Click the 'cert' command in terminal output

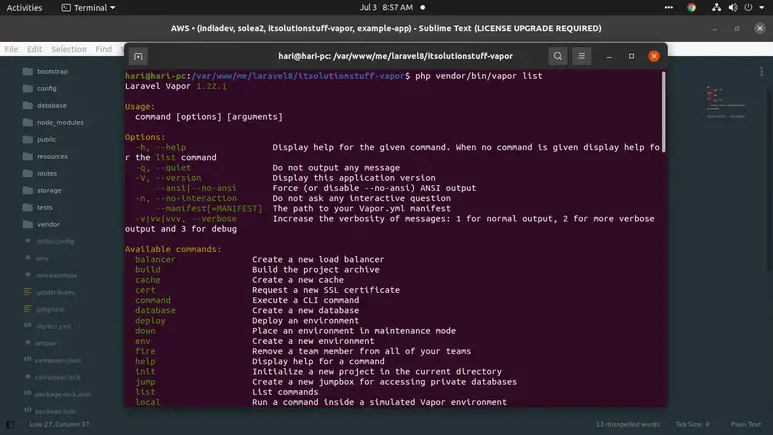pos(145,290)
